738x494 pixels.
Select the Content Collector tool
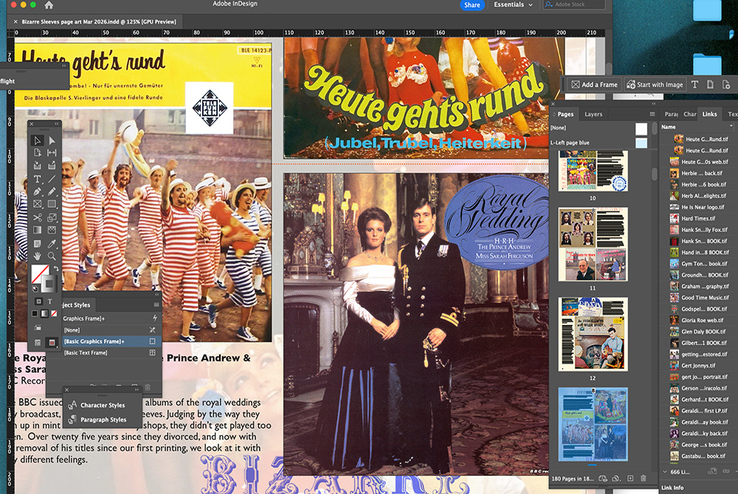coord(37,166)
